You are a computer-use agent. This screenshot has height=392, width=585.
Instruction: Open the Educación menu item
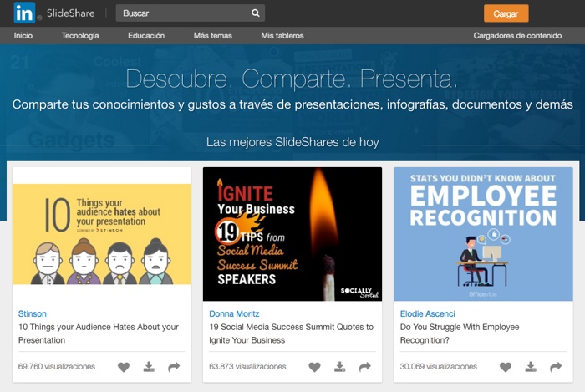[146, 35]
